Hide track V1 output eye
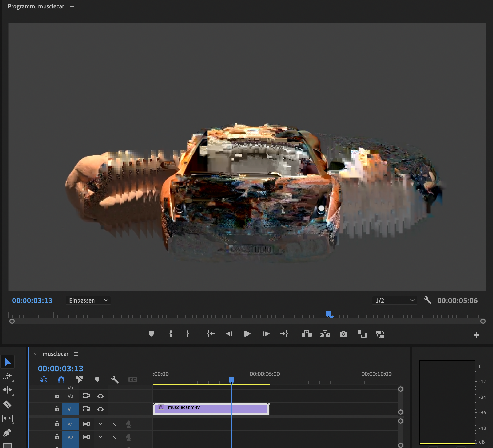The width and height of the screenshot is (493, 448). point(100,409)
